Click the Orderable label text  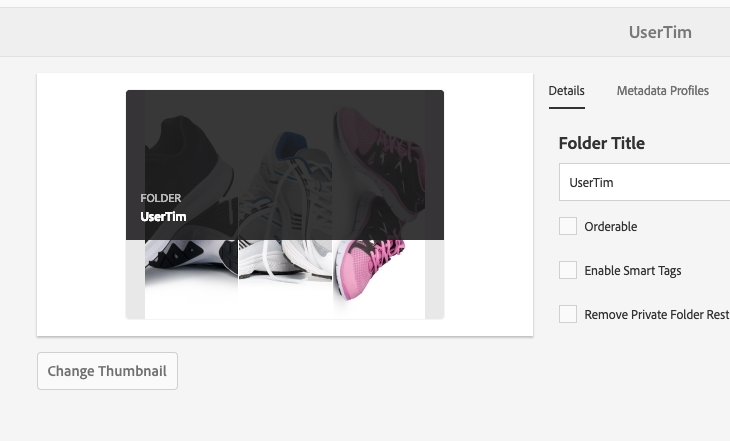click(x=610, y=227)
